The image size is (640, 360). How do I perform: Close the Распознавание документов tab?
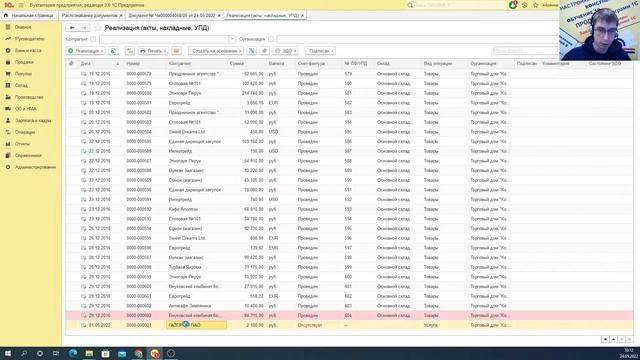(x=121, y=16)
